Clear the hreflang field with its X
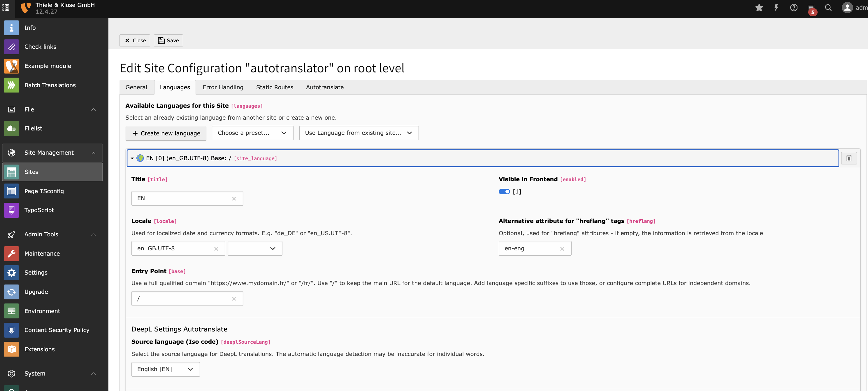The image size is (868, 391). (562, 249)
